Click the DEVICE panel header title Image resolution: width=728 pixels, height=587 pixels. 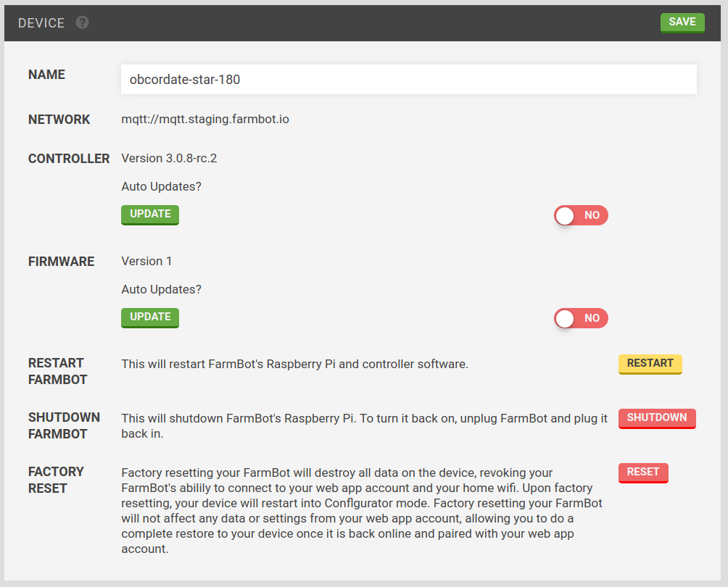coord(41,23)
